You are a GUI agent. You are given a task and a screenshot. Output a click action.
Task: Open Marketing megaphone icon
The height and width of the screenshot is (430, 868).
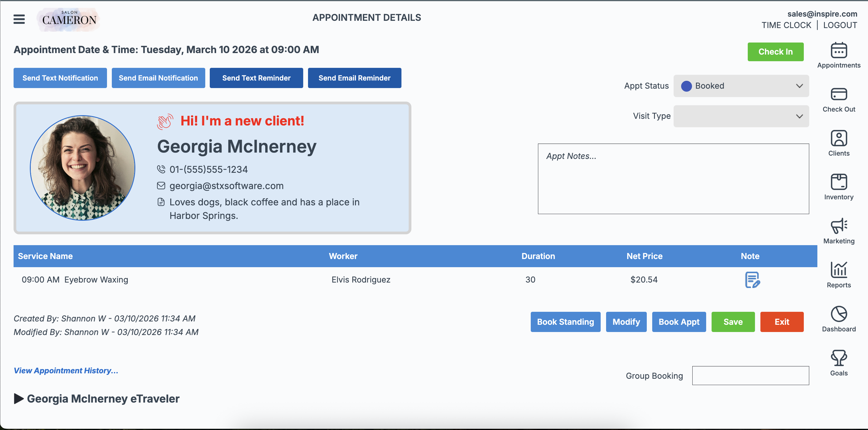click(838, 226)
